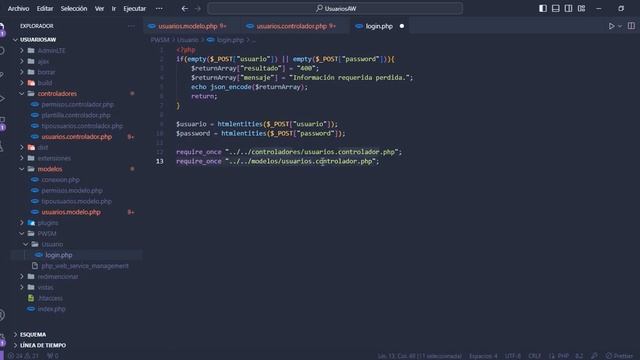640x360 pixels.
Task: Click the CRLF line ending status entry
Action: coord(534,356)
